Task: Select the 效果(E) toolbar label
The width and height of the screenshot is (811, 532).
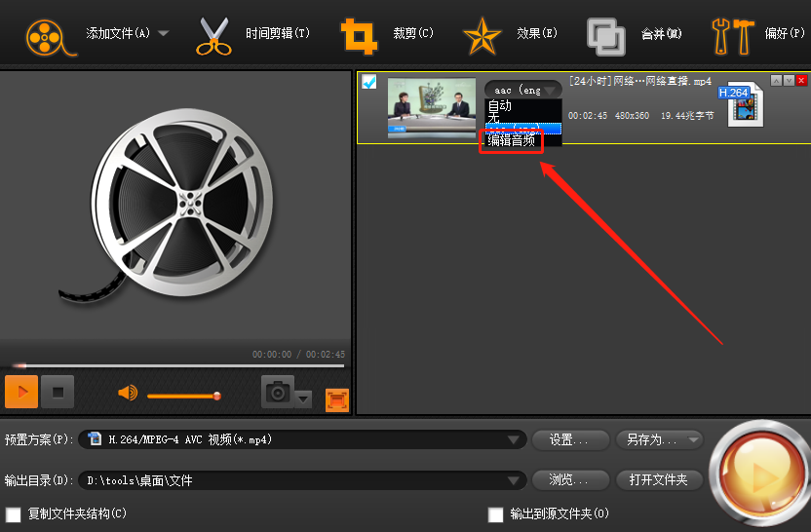Action: coord(537,33)
